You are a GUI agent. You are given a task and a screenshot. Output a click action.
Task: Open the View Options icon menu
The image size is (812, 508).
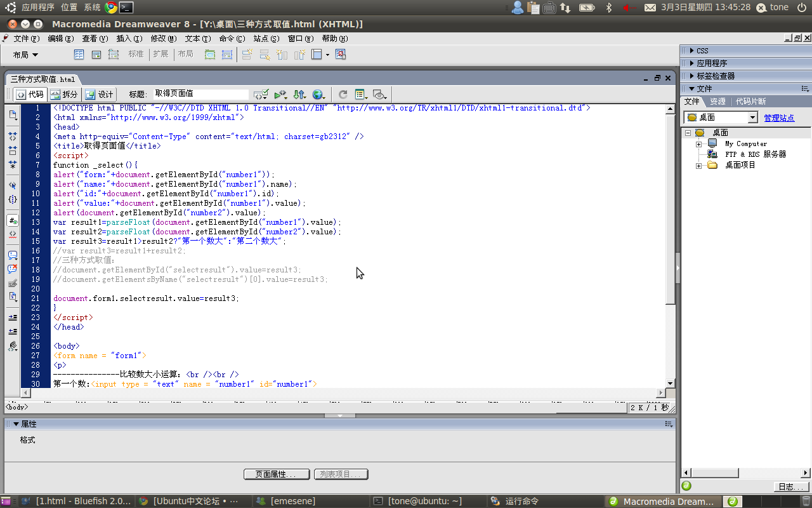point(361,95)
